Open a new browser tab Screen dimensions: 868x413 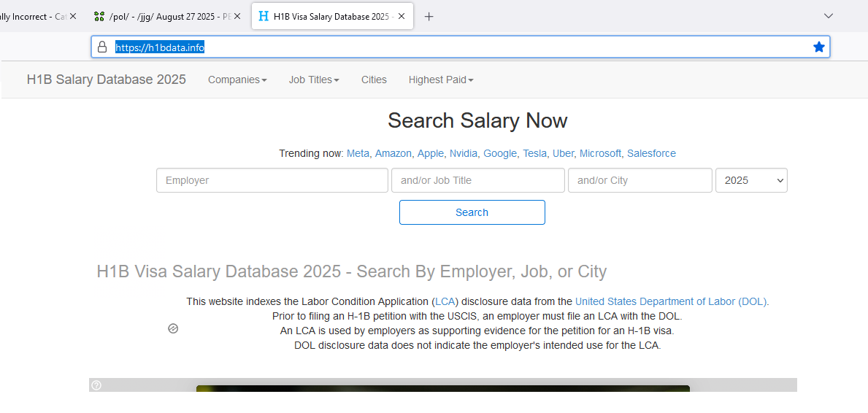tap(429, 17)
